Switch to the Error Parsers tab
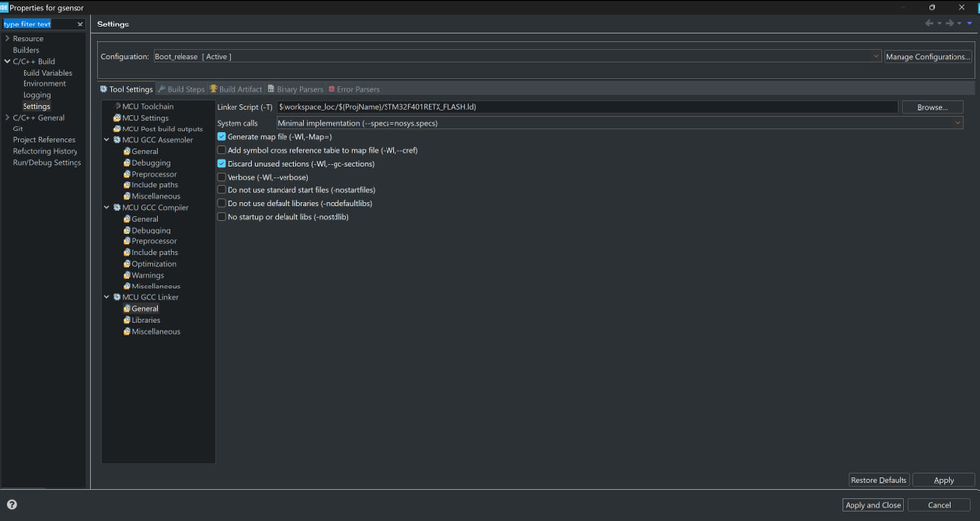 pyautogui.click(x=354, y=89)
